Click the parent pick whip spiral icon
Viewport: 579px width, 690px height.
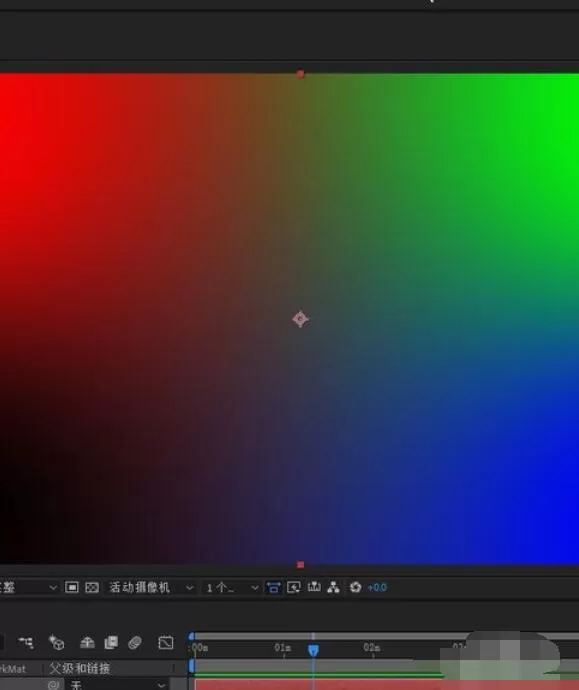coord(54,685)
